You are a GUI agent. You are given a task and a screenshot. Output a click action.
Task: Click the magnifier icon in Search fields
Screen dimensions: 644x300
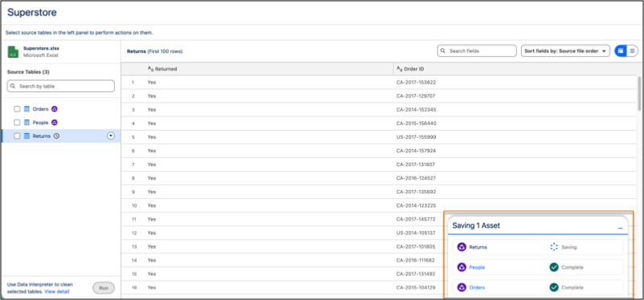click(443, 51)
